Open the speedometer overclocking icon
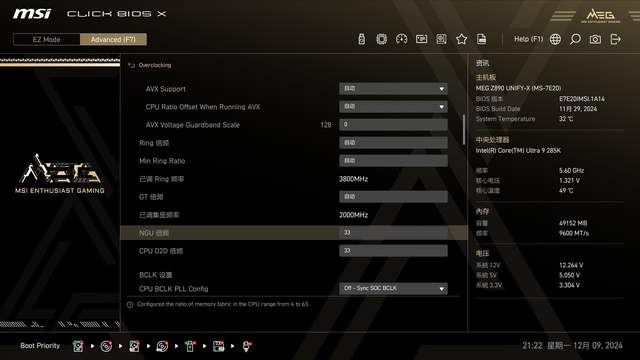The image size is (640, 360). pos(401,39)
